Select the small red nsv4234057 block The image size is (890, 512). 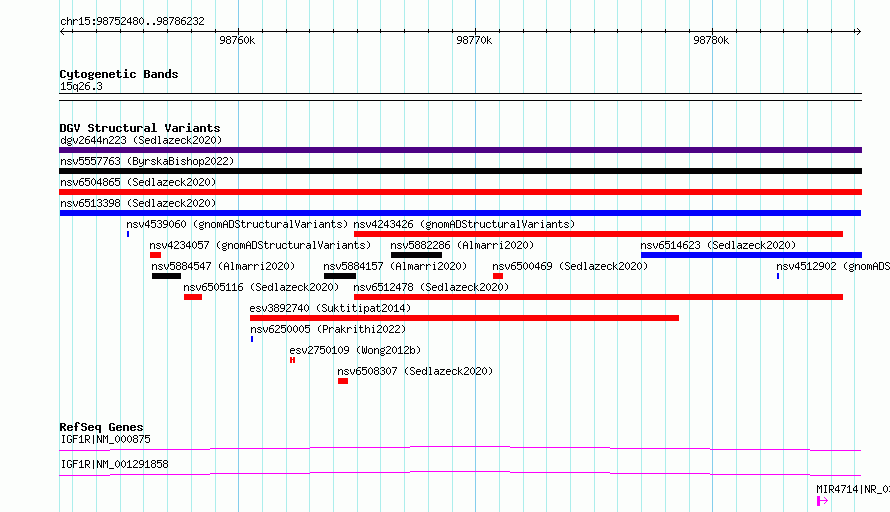155,255
